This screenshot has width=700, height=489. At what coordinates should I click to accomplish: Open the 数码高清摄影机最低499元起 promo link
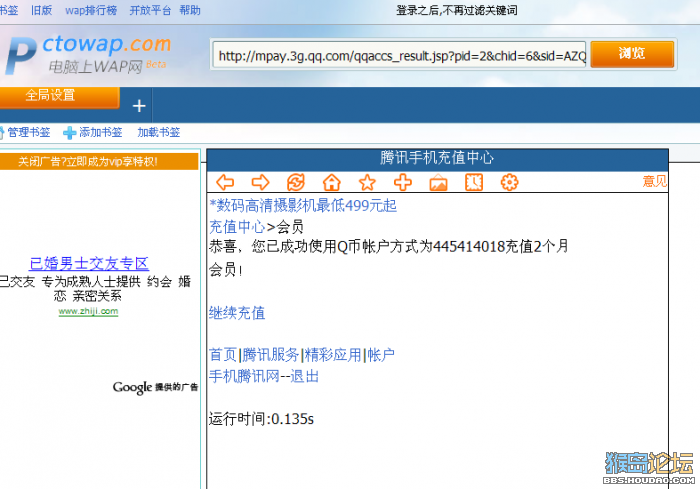point(303,205)
